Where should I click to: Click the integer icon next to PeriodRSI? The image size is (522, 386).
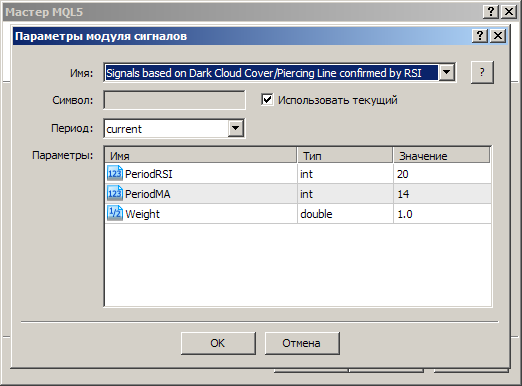[x=115, y=174]
